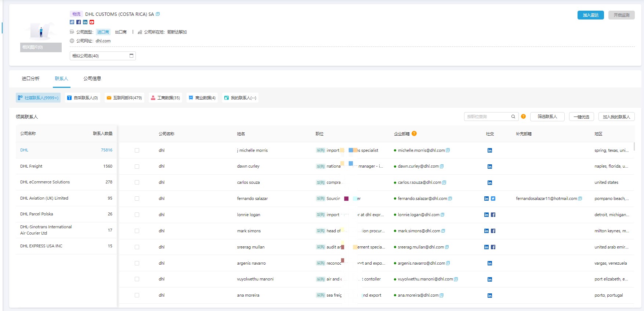The height and width of the screenshot is (311, 644).
Task: Select the 我的联系人(--) filter tab
Action: 240,98
